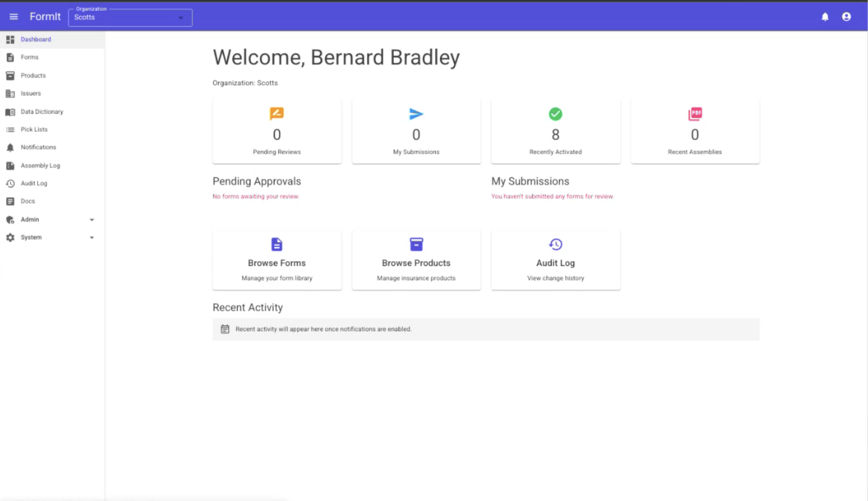Expand the Admin submenu arrow

pos(92,220)
